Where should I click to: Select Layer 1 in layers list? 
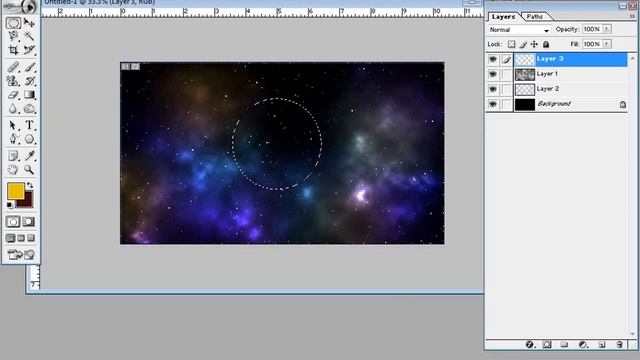tap(570, 74)
